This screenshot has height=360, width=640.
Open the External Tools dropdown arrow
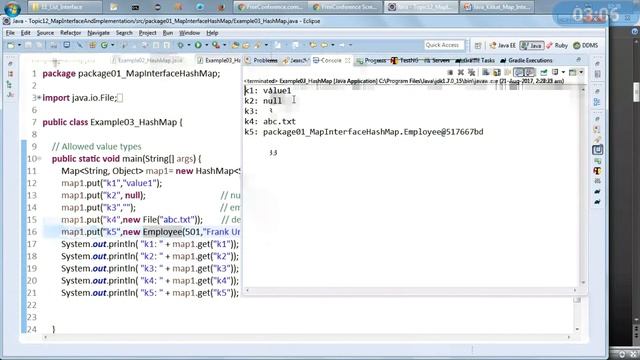224,45
